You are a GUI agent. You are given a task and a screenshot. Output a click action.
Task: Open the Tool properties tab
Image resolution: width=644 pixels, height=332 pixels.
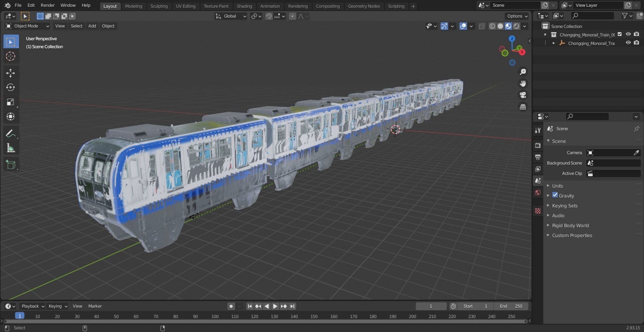coord(538,130)
